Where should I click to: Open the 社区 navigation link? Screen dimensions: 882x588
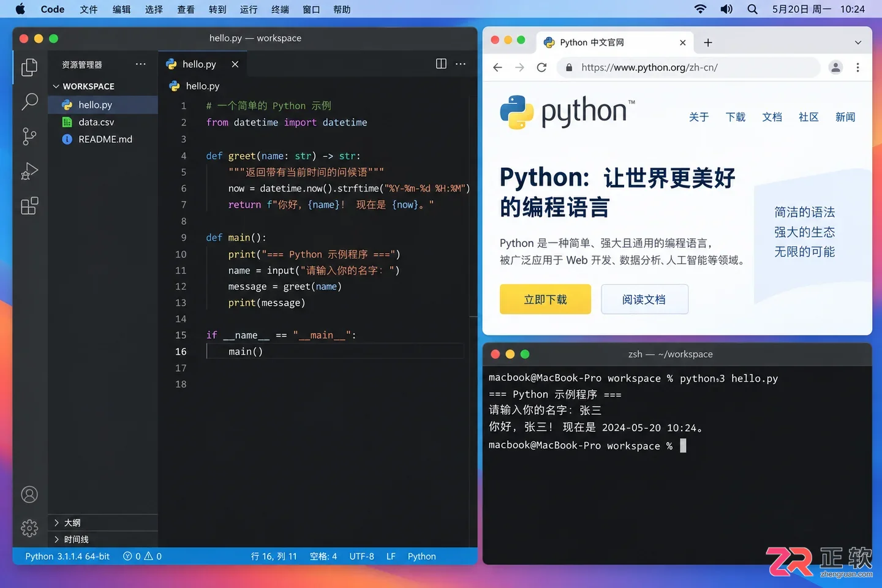[x=809, y=117]
